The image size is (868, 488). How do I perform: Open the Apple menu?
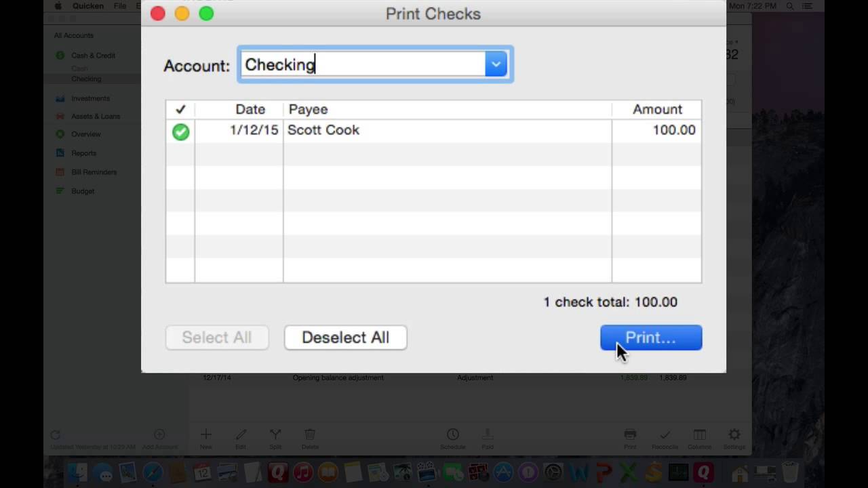pyautogui.click(x=58, y=6)
